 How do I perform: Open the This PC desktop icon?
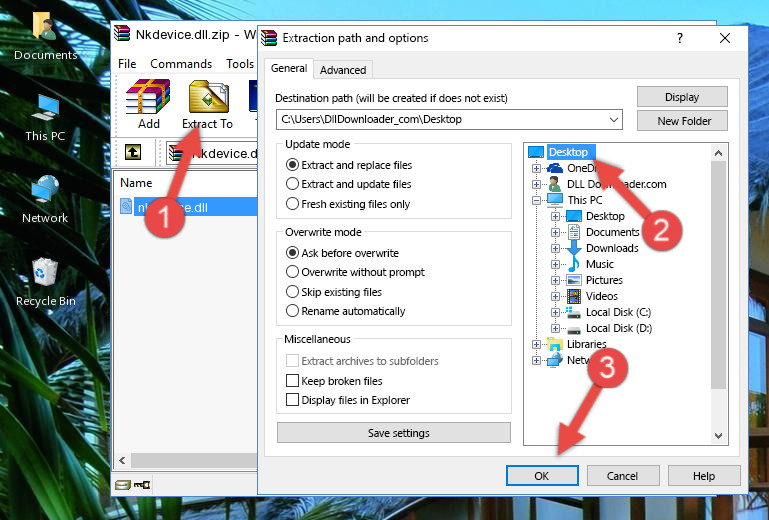[x=45, y=118]
